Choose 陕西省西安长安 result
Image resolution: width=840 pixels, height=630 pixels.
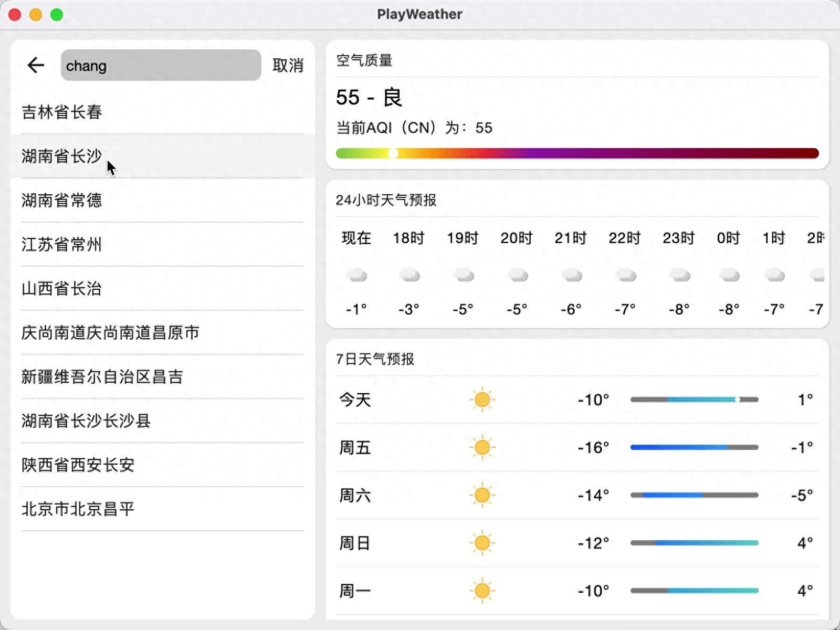tap(162, 465)
